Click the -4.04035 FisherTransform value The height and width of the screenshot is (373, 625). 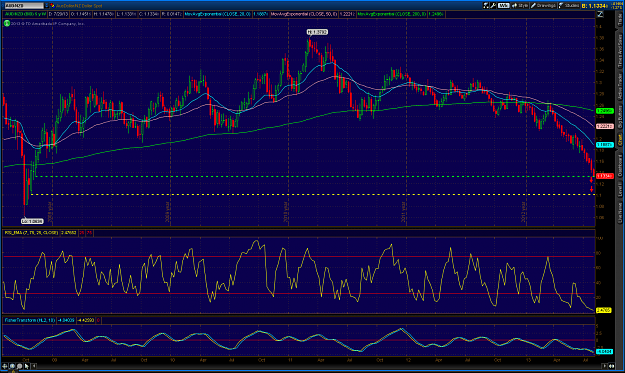point(65,320)
